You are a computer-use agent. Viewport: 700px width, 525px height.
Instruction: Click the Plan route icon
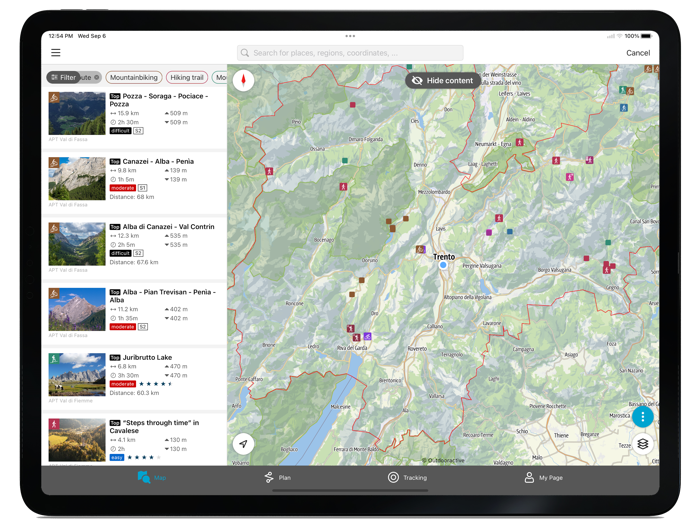269,477
